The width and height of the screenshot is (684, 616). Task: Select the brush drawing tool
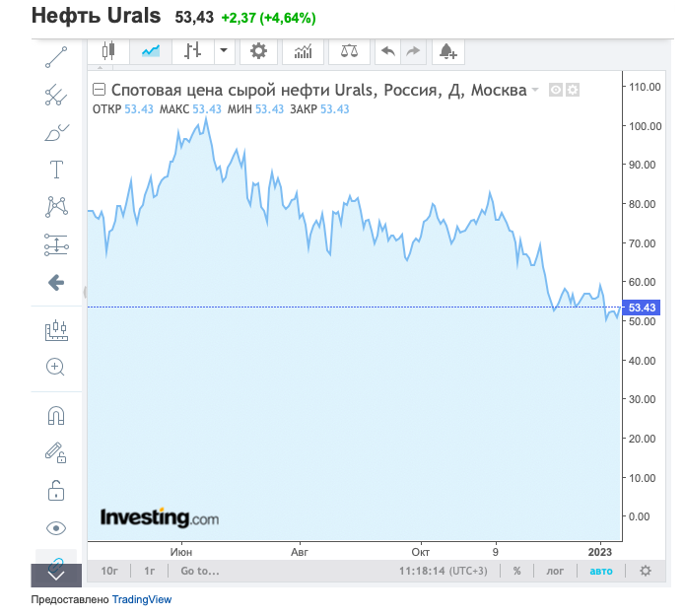56,132
